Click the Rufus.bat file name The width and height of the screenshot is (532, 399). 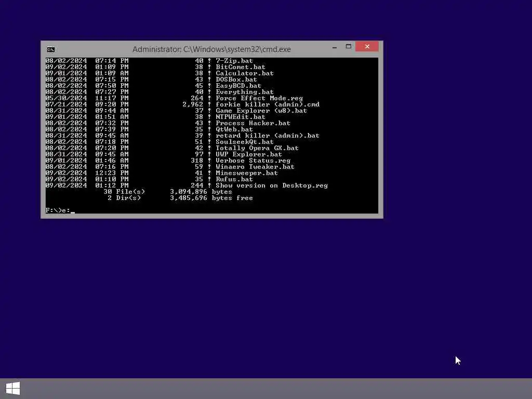tap(234, 179)
